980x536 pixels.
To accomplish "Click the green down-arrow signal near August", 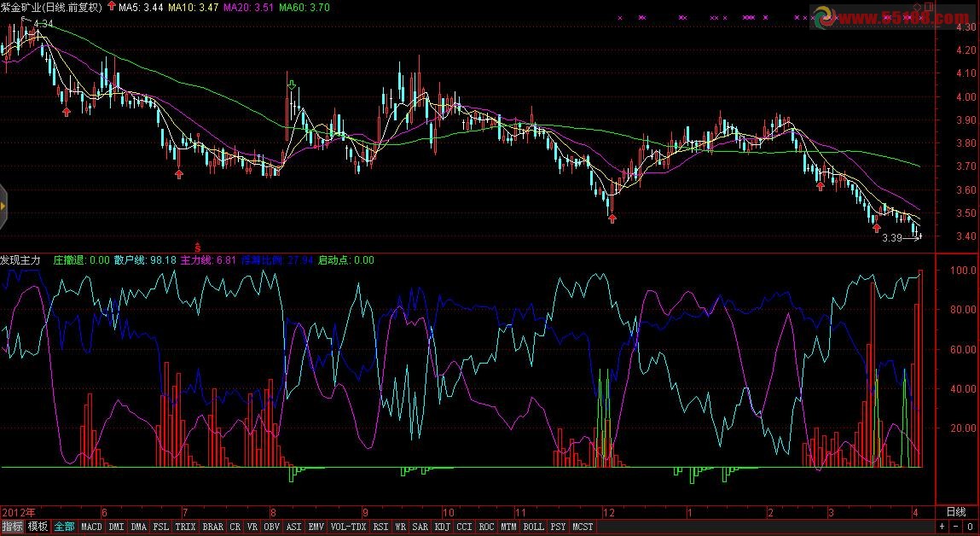I will 291,85.
